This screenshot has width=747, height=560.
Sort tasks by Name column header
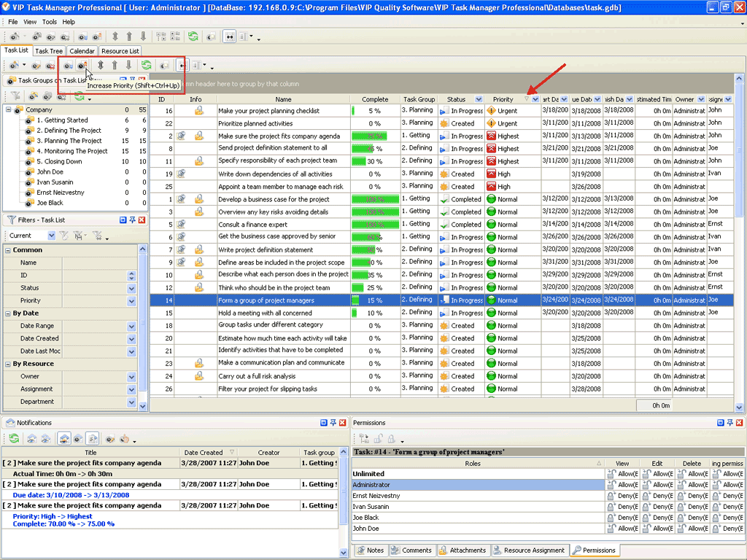point(283,99)
